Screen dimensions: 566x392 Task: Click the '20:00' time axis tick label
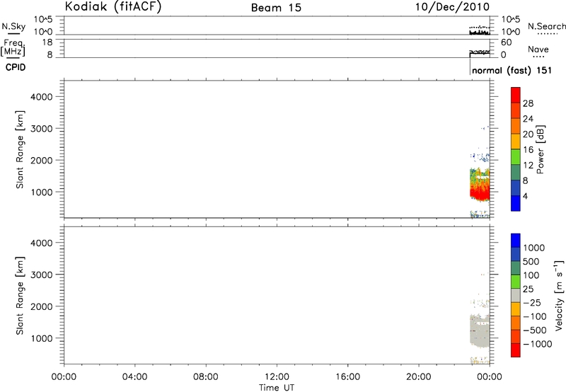click(x=418, y=377)
